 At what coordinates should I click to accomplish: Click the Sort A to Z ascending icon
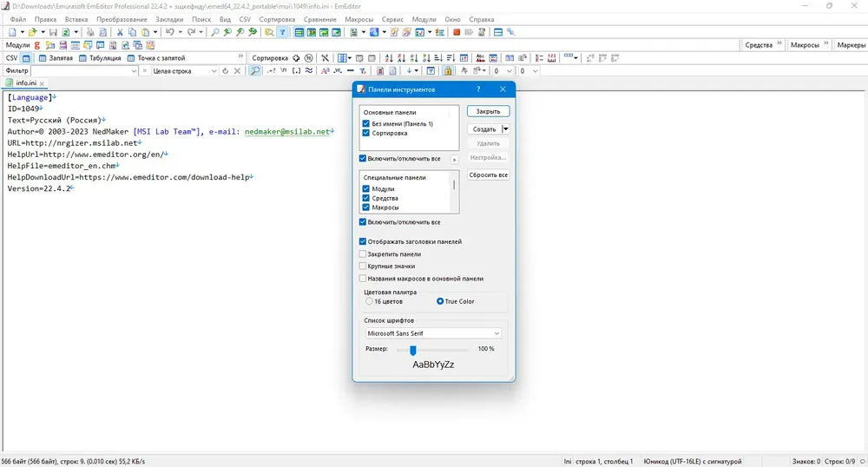pyautogui.click(x=389, y=57)
